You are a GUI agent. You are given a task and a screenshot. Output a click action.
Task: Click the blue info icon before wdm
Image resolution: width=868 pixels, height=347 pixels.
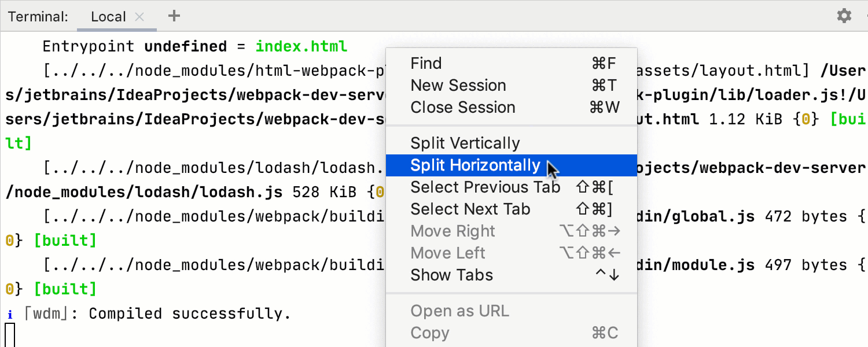(x=10, y=315)
